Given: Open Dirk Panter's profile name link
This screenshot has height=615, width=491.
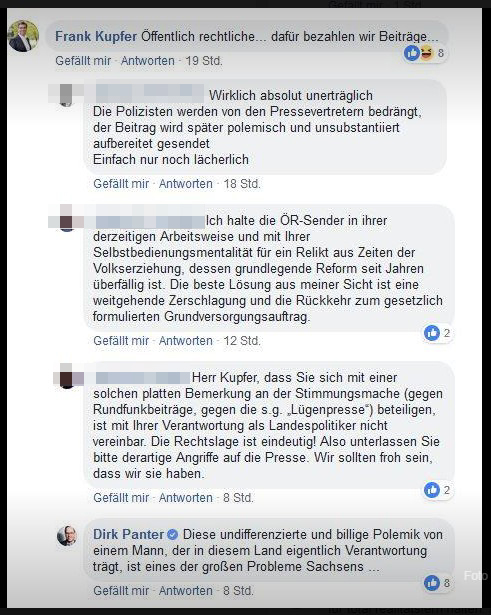Looking at the screenshot, I should pos(128,534).
